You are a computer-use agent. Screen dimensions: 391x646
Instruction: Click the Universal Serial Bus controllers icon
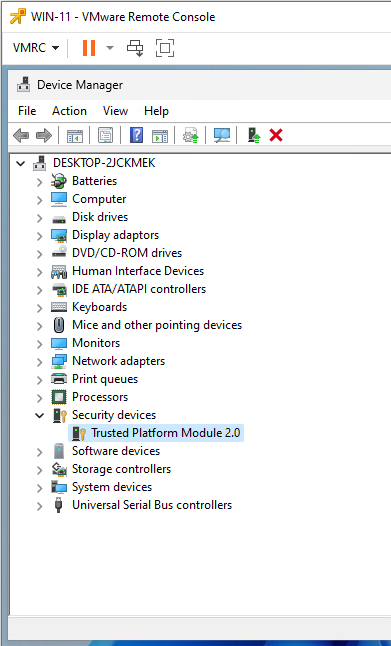(x=59, y=505)
